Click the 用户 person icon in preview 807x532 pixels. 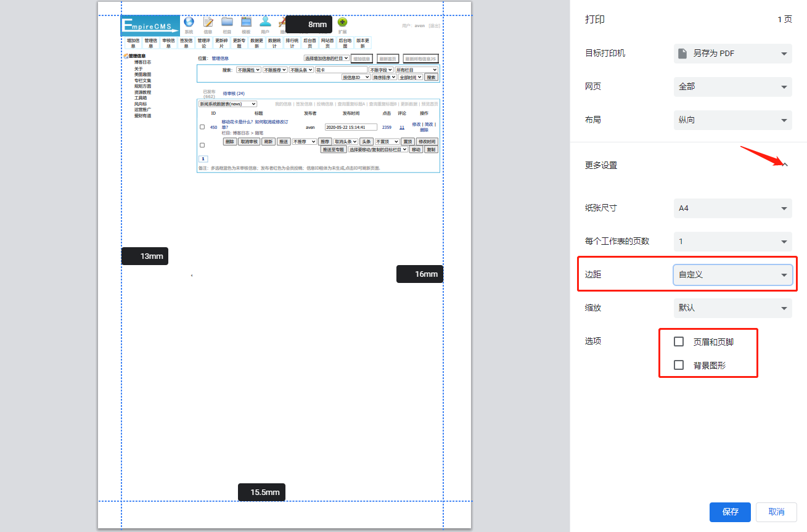(265, 22)
